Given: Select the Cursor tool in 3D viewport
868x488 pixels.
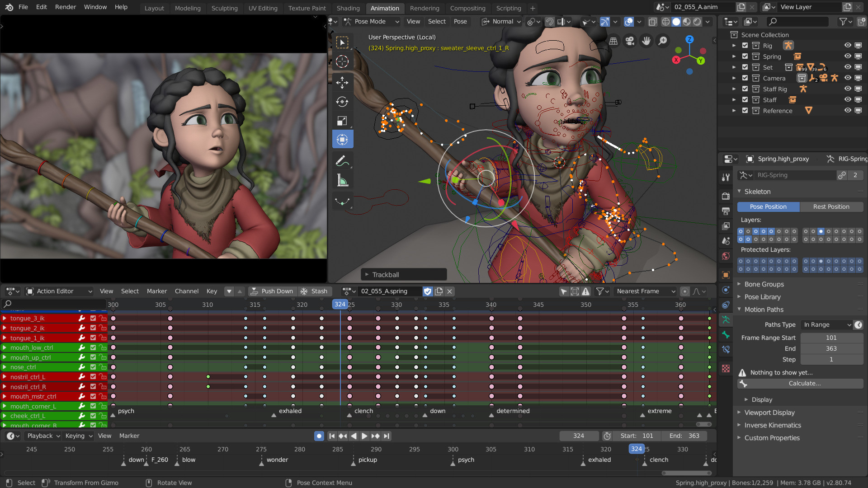Looking at the screenshot, I should [x=342, y=61].
